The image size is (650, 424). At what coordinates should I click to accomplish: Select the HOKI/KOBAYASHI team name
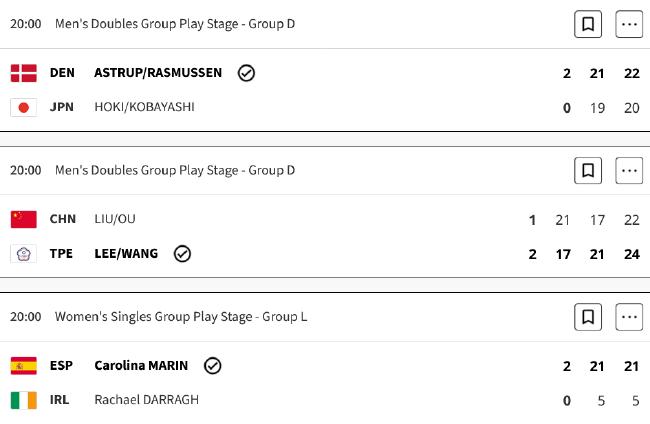(144, 107)
